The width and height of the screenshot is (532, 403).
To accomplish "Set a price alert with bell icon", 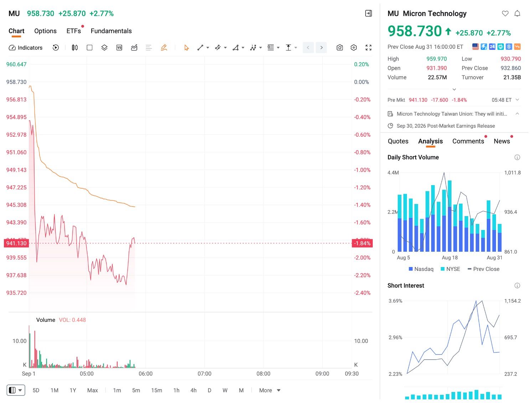I will tap(517, 14).
